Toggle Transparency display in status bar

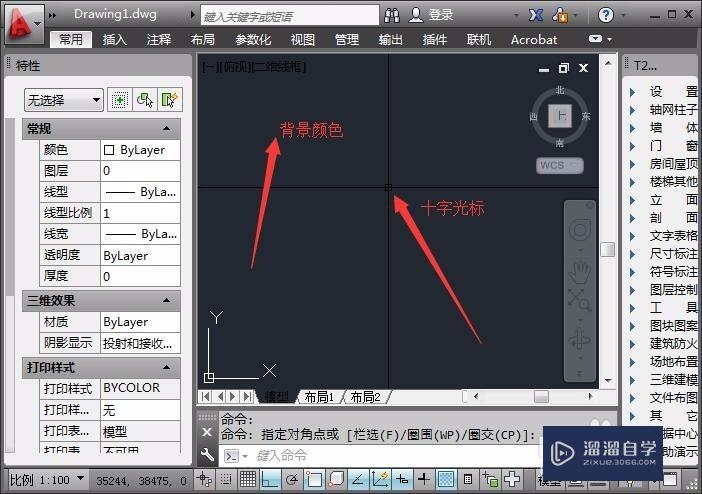pos(445,480)
